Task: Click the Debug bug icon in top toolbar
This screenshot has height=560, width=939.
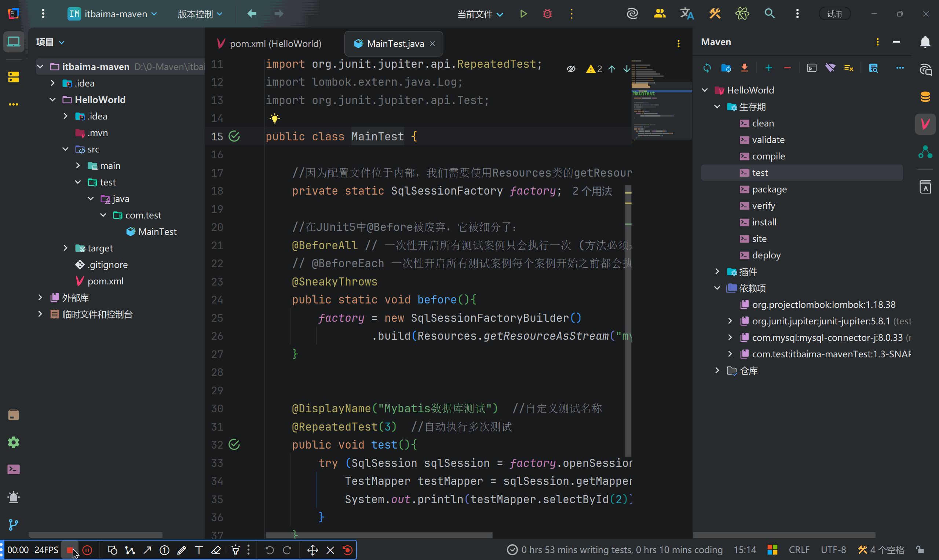Action: pos(547,14)
